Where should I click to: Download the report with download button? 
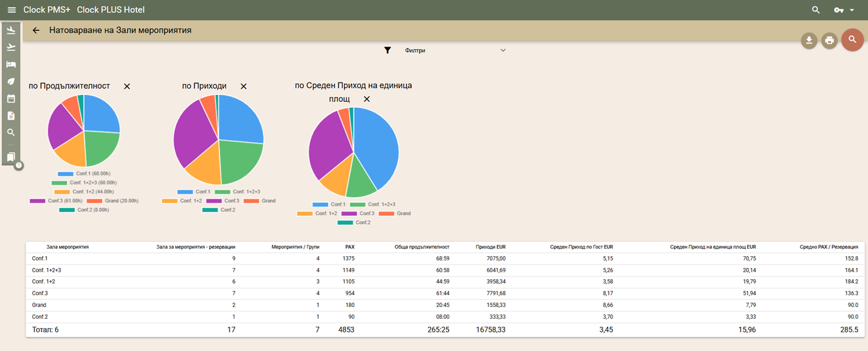pyautogui.click(x=808, y=41)
